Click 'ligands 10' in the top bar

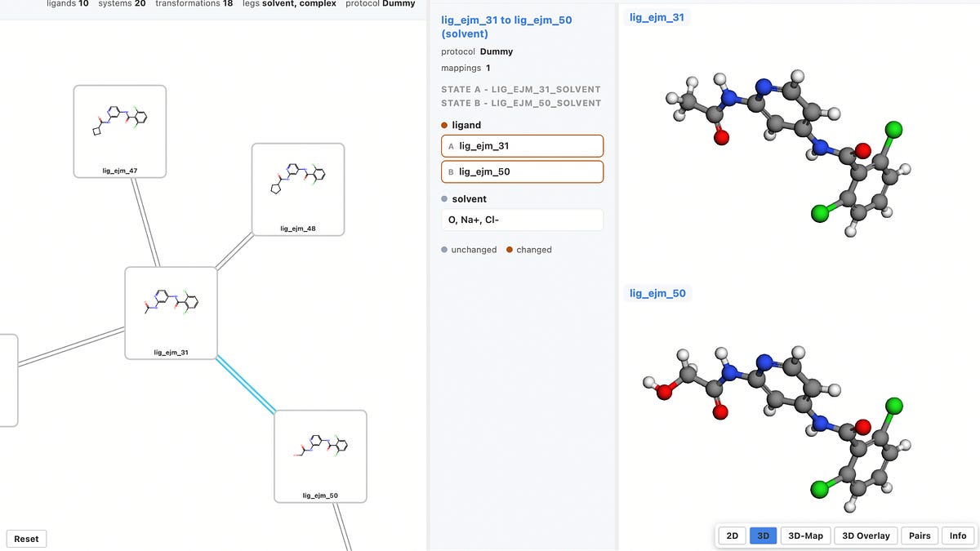pos(69,4)
